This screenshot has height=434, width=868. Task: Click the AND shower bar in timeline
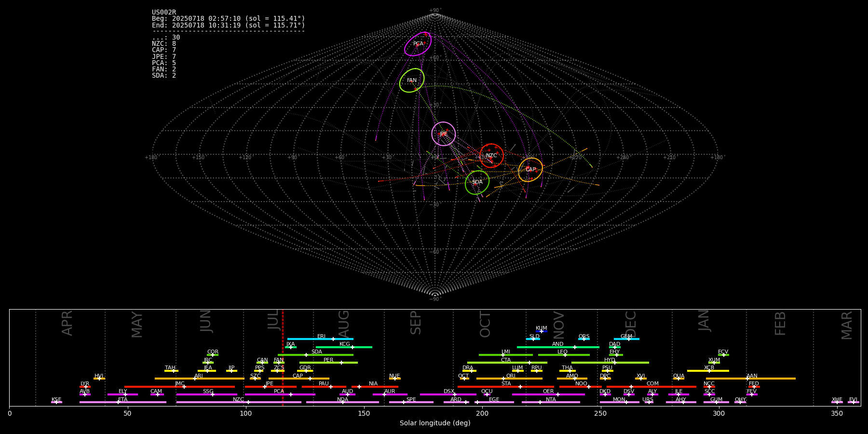click(x=558, y=347)
